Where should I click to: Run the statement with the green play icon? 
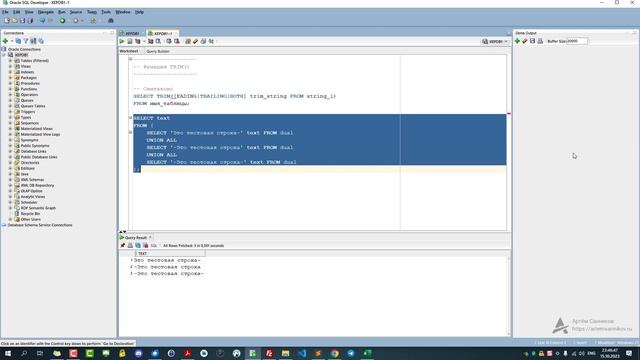coord(122,41)
